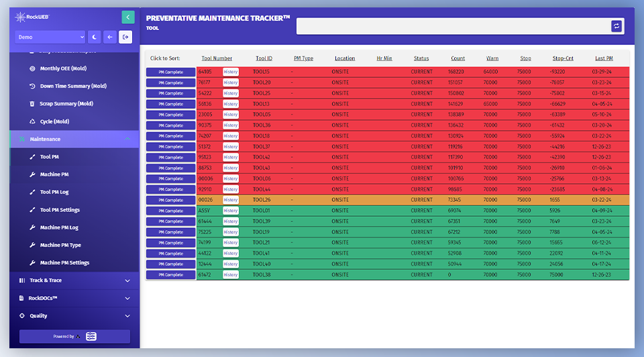Click PM Complete for TOOL13 row
Viewport: 644px width, 357px height.
171,104
